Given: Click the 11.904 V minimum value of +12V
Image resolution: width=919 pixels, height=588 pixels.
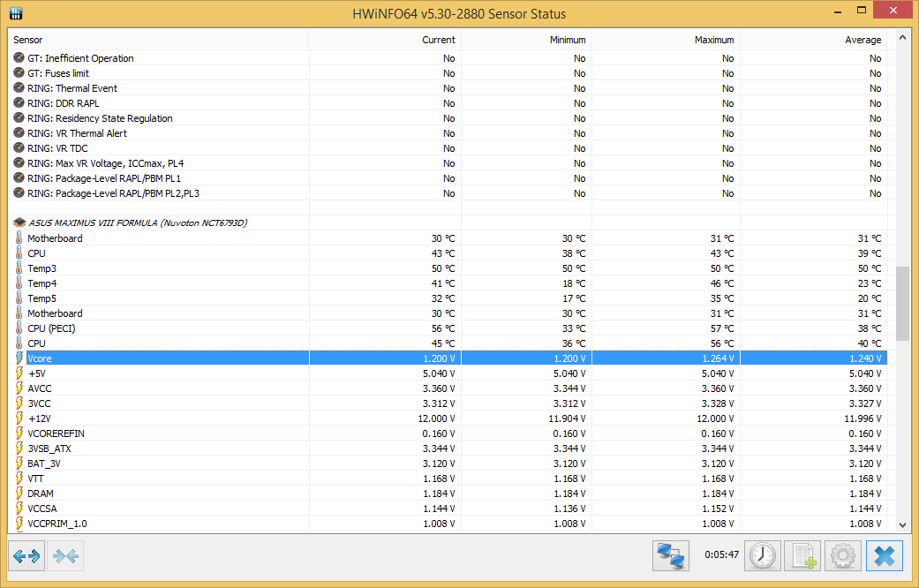Looking at the screenshot, I should pos(568,418).
